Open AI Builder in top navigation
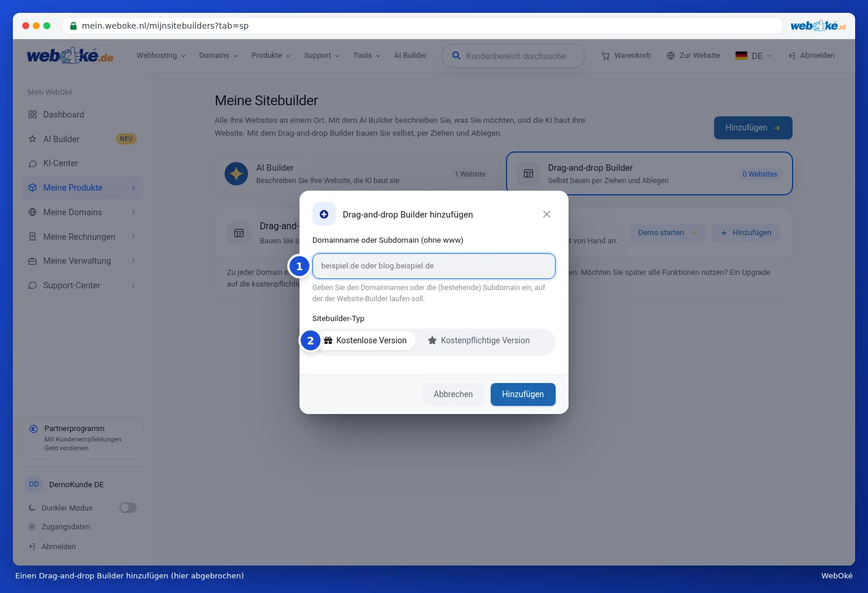The image size is (868, 593). 410,56
